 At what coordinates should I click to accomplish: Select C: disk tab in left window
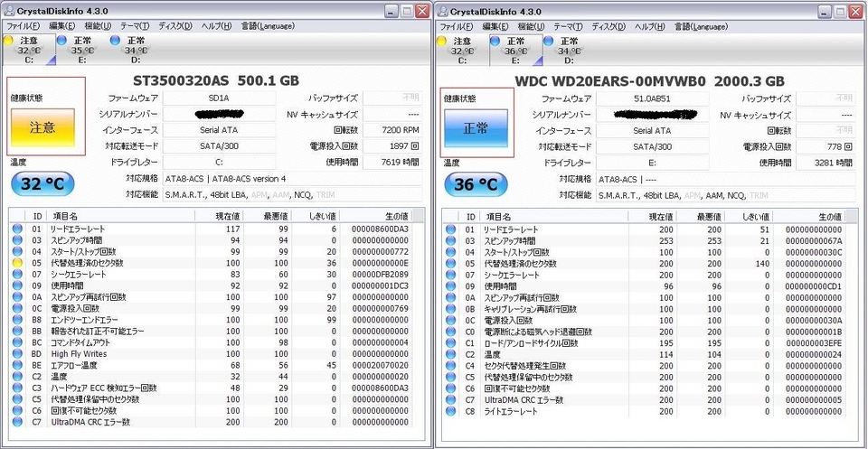(29, 50)
